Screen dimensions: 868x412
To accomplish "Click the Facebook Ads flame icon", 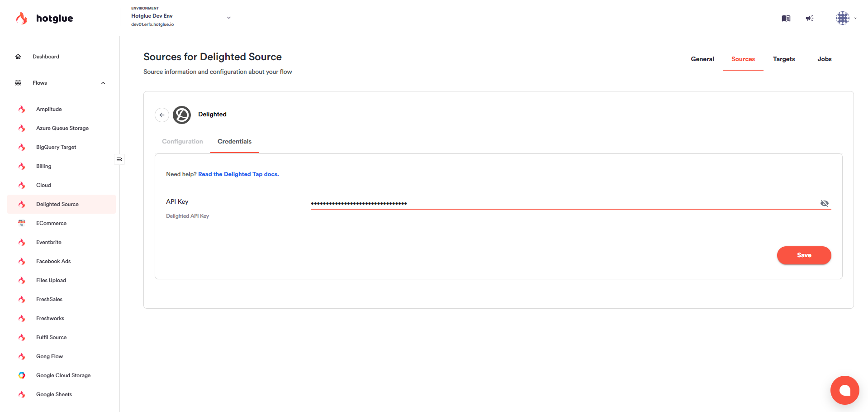I will 22,261.
